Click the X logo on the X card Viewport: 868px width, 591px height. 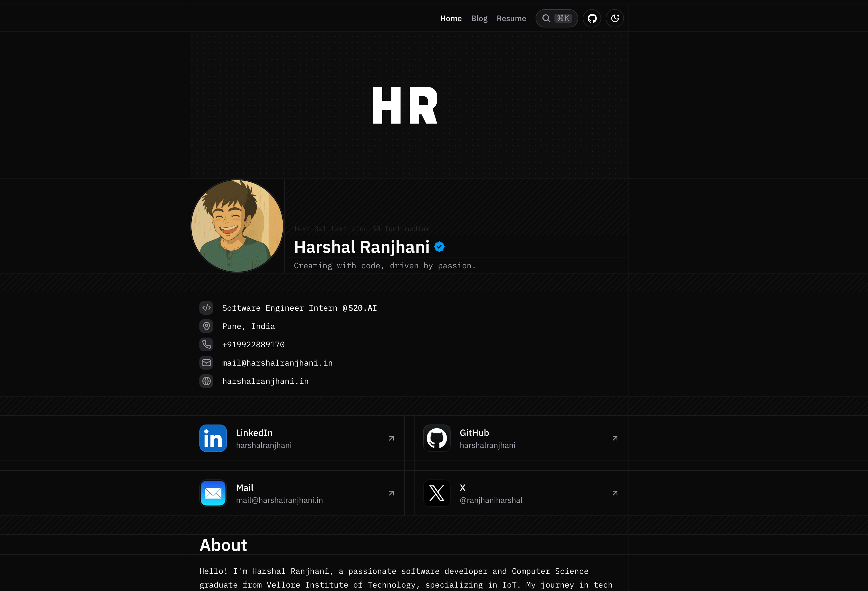pos(437,493)
